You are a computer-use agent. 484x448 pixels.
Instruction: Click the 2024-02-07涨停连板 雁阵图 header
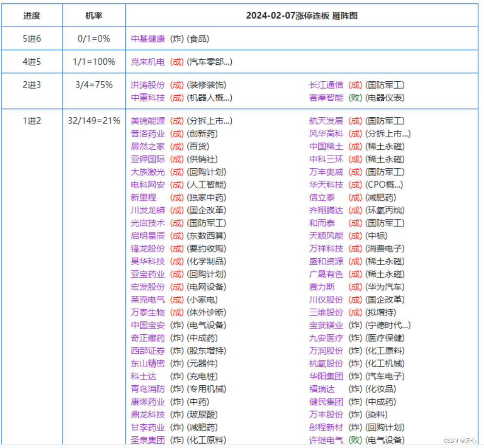(x=302, y=16)
